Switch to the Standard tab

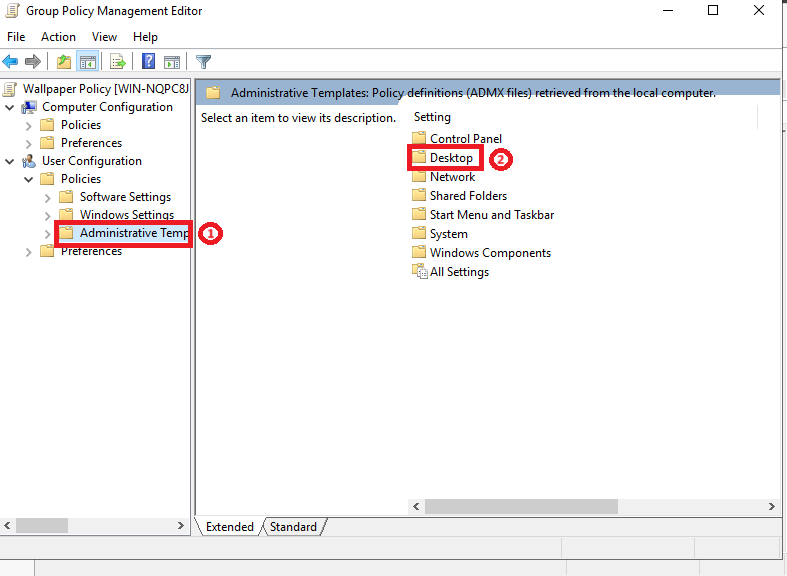(x=294, y=527)
